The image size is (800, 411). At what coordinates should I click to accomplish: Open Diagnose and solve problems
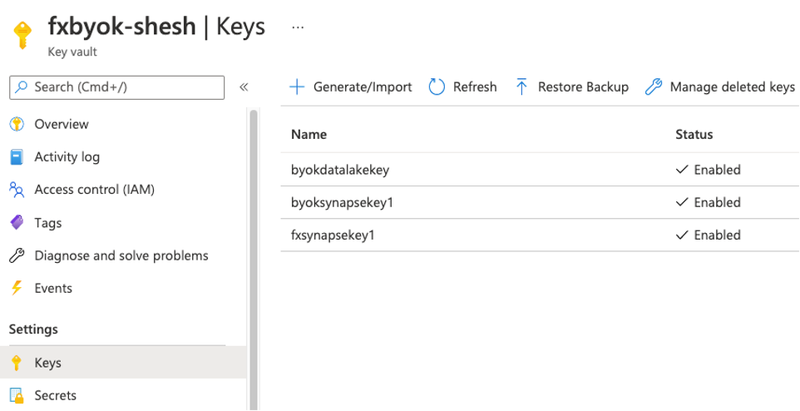(x=121, y=255)
